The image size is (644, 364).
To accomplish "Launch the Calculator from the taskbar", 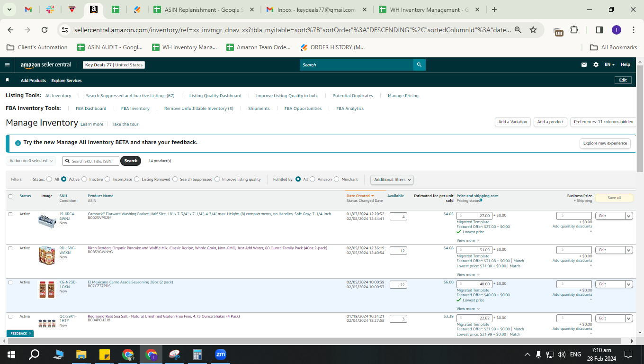I will (x=197, y=354).
